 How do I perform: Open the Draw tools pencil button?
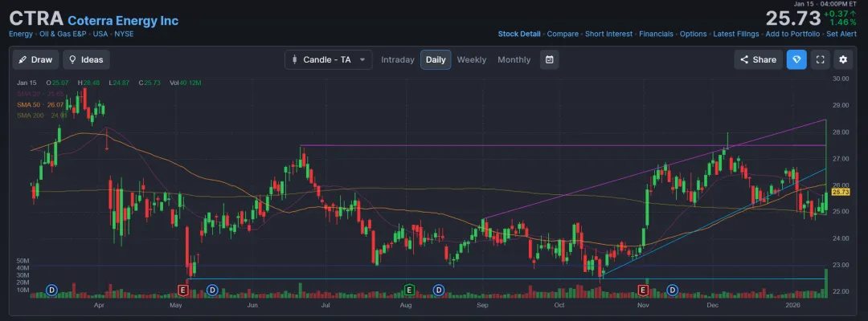point(36,59)
